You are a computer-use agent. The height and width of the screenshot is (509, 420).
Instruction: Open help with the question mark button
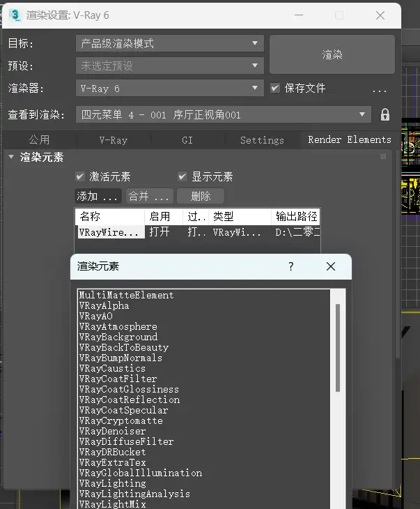point(291,266)
